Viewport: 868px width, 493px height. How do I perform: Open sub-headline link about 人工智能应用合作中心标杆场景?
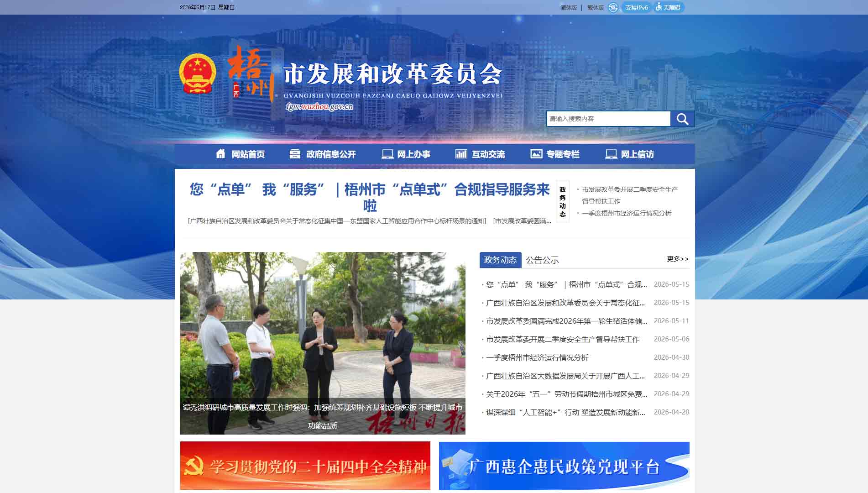point(337,221)
